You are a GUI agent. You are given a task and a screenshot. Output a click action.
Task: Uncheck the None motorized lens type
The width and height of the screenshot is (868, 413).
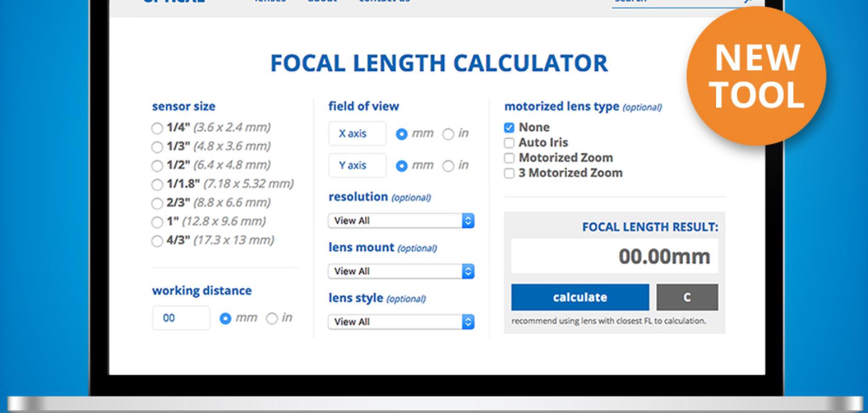point(509,128)
